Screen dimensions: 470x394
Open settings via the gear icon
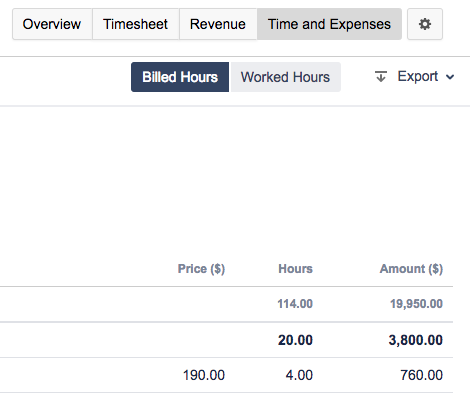425,24
